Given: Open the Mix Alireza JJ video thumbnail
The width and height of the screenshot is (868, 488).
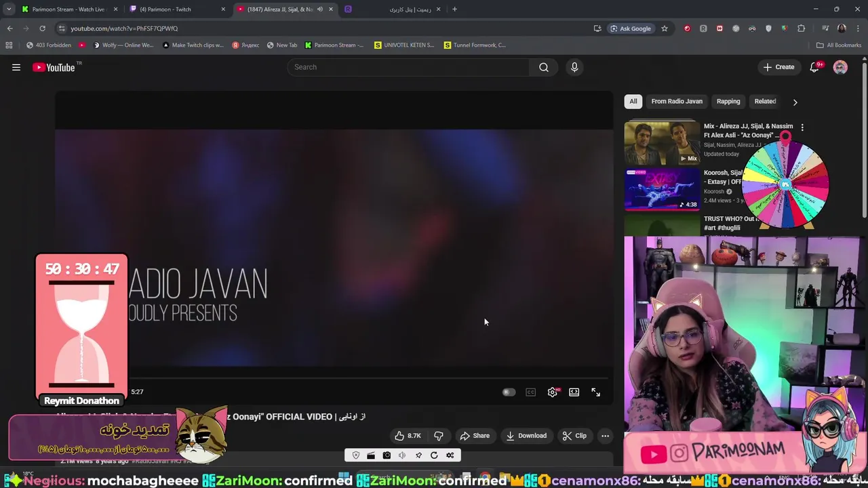Looking at the screenshot, I should (662, 142).
